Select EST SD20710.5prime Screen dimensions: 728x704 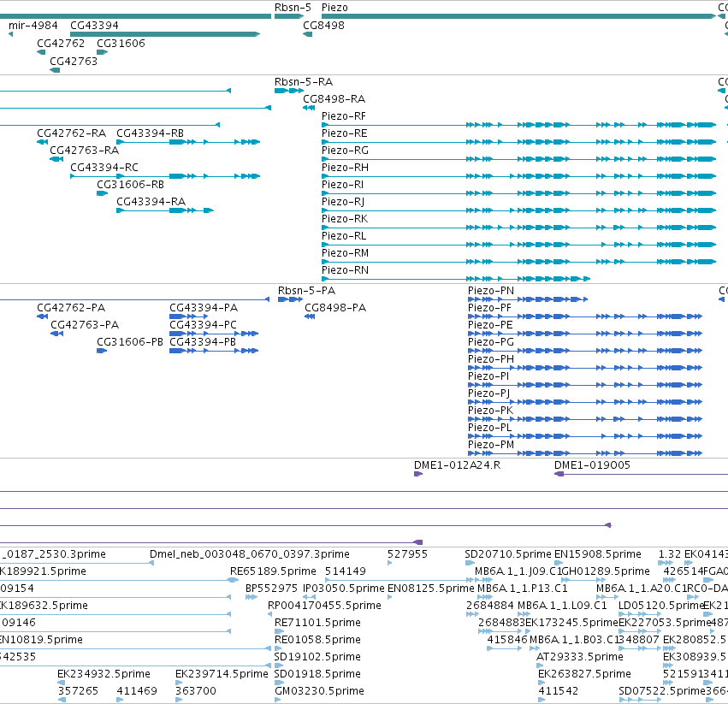(508, 555)
